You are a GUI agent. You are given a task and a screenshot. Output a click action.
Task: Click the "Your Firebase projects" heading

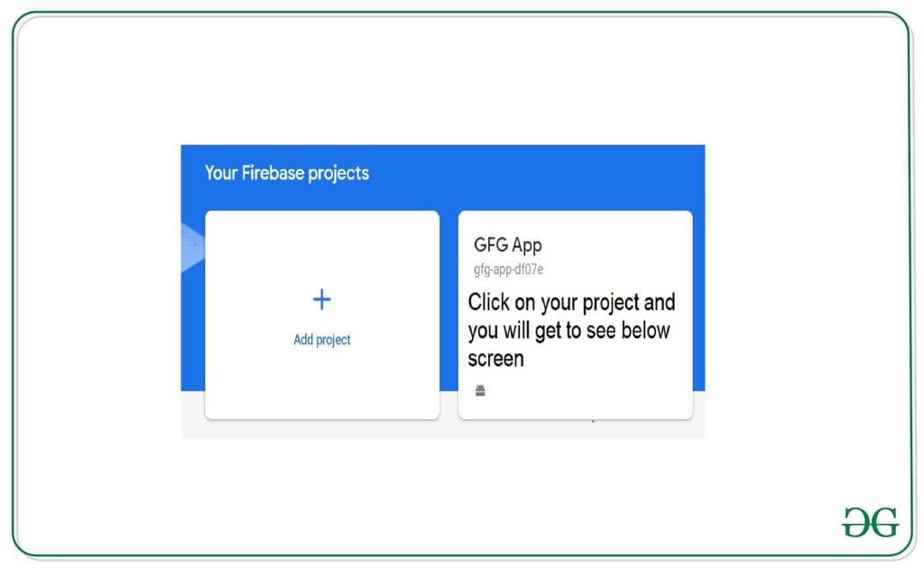[x=287, y=172]
